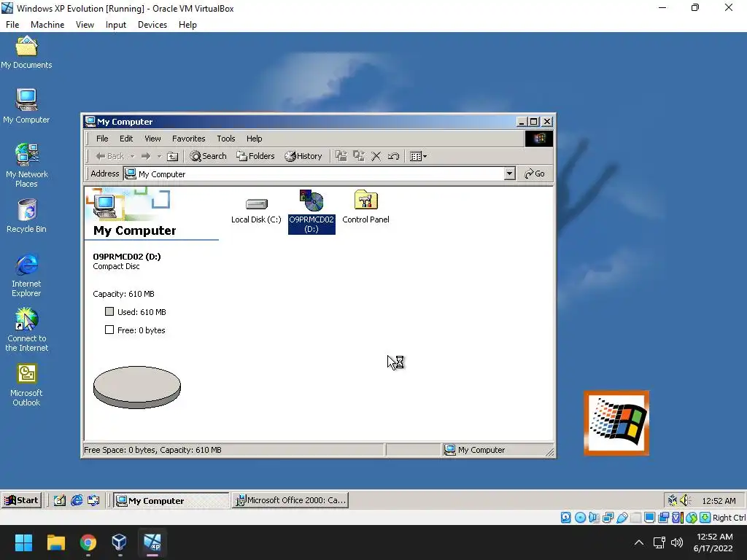Open the Views dropdown button

tap(419, 156)
